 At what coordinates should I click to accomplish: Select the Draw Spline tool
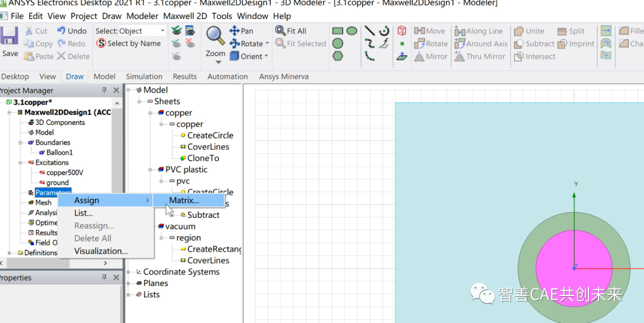click(370, 43)
